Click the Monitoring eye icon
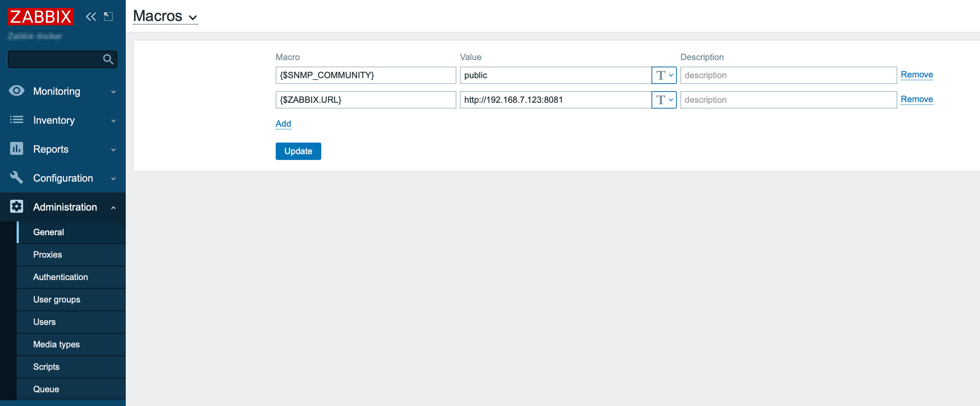Viewport: 980px width, 406px height. click(x=16, y=91)
